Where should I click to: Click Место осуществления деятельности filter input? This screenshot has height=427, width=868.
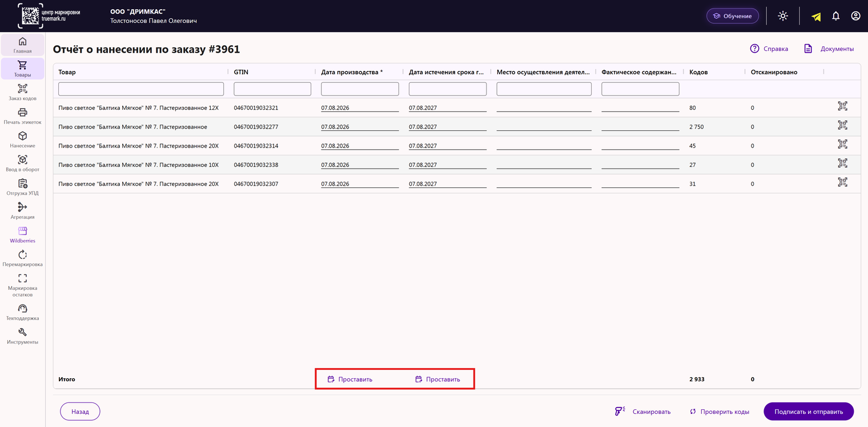click(x=544, y=89)
